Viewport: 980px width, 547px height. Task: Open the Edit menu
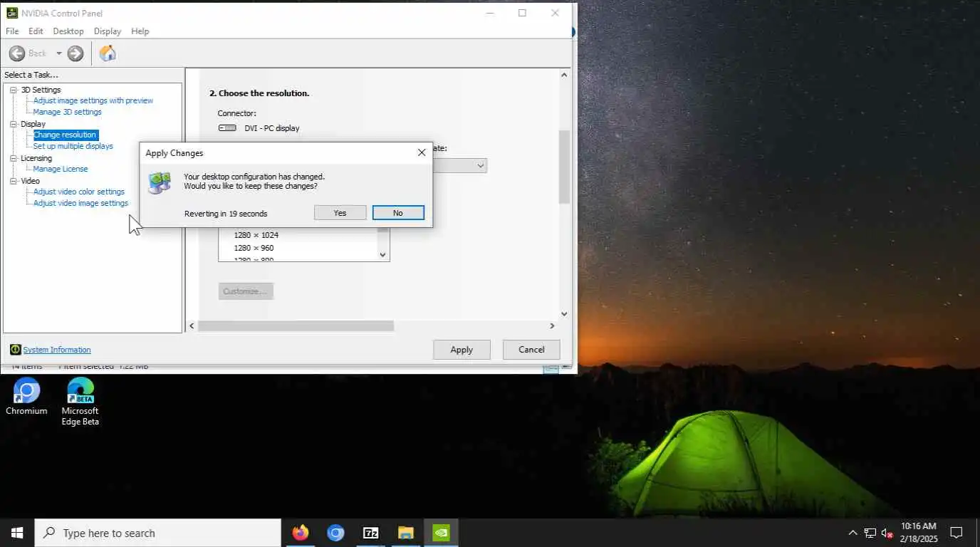coord(36,31)
